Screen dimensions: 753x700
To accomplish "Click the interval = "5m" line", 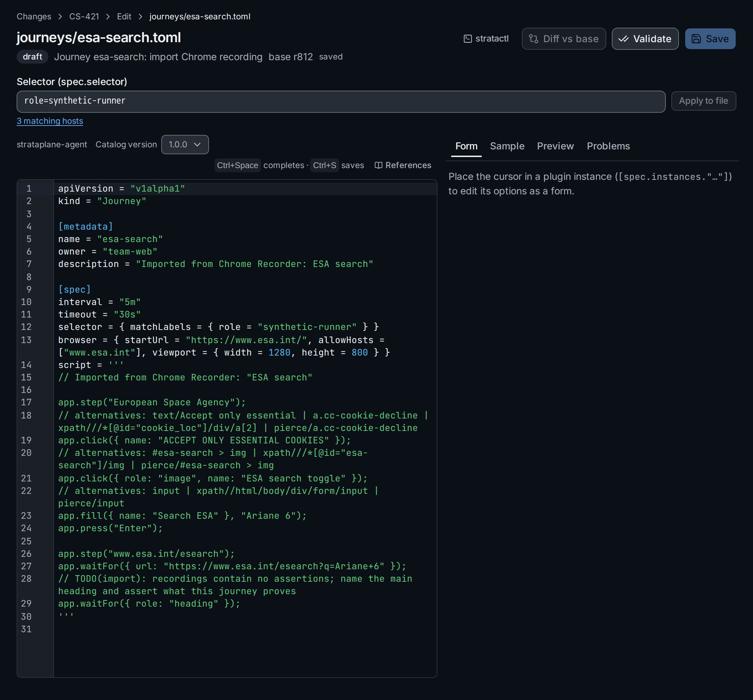I will [x=99, y=302].
